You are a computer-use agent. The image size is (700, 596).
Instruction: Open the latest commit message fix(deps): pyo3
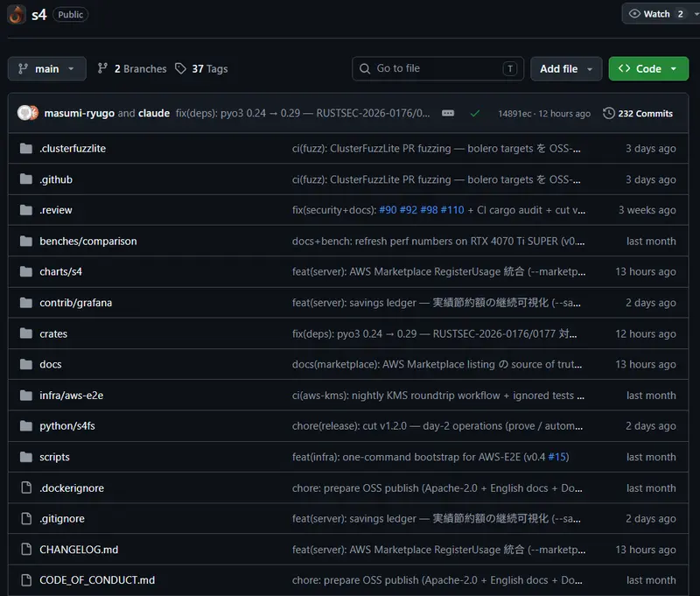click(x=303, y=114)
